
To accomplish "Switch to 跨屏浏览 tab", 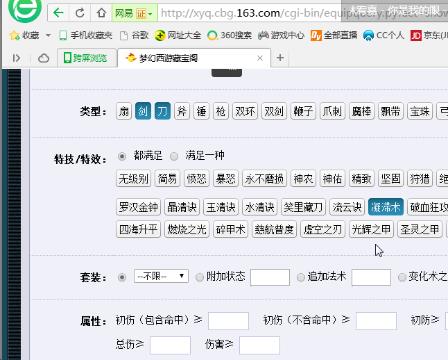I will (86, 58).
